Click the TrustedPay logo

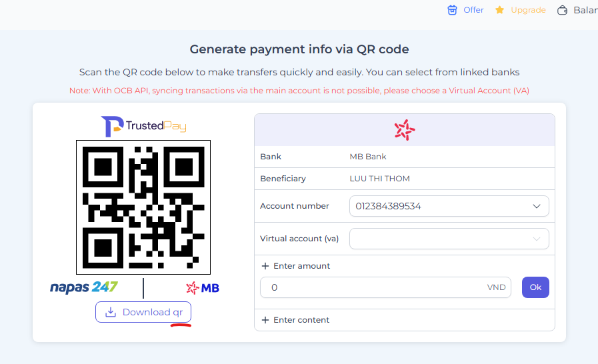click(143, 126)
